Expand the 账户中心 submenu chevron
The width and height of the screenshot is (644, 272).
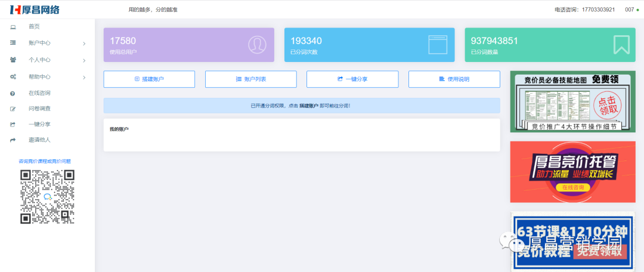tap(84, 43)
